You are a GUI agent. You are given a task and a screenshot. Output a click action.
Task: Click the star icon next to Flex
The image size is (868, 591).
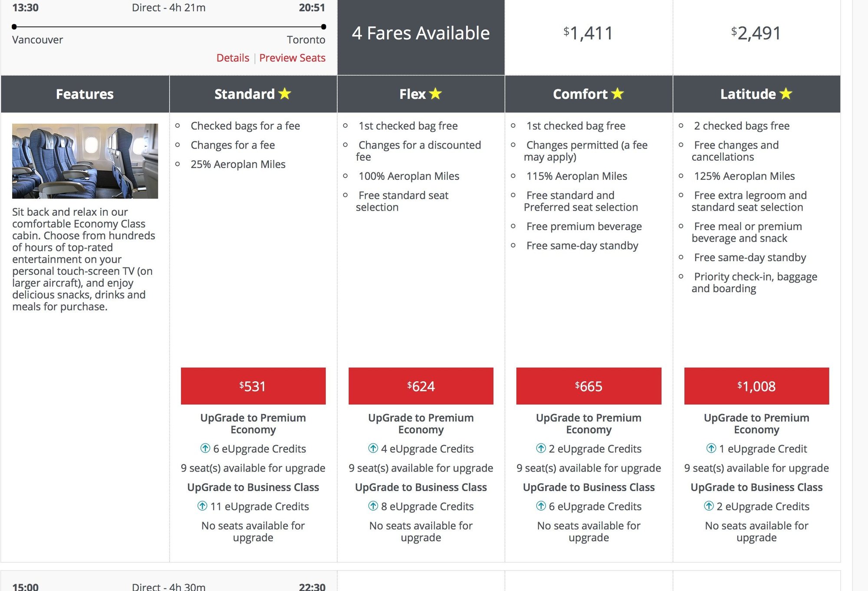coord(435,94)
